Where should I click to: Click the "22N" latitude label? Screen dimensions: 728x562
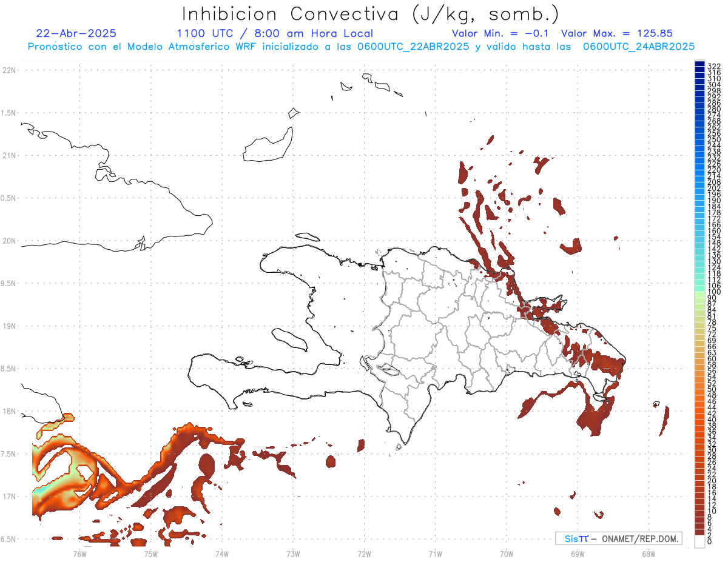(x=9, y=70)
